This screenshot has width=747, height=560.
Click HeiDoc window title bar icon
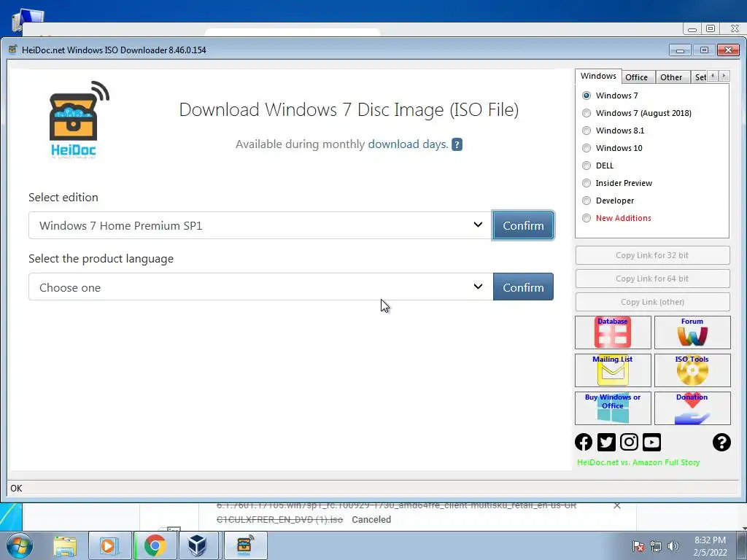(x=13, y=50)
